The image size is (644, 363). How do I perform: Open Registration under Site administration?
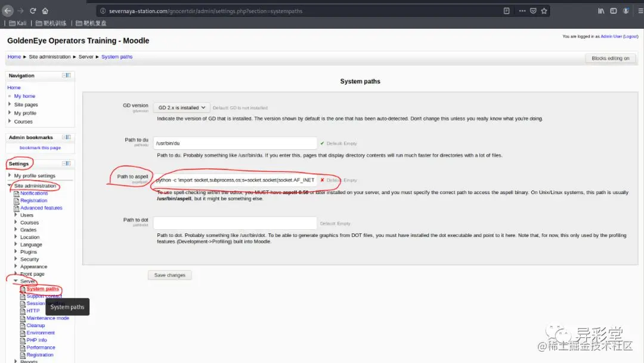33,201
